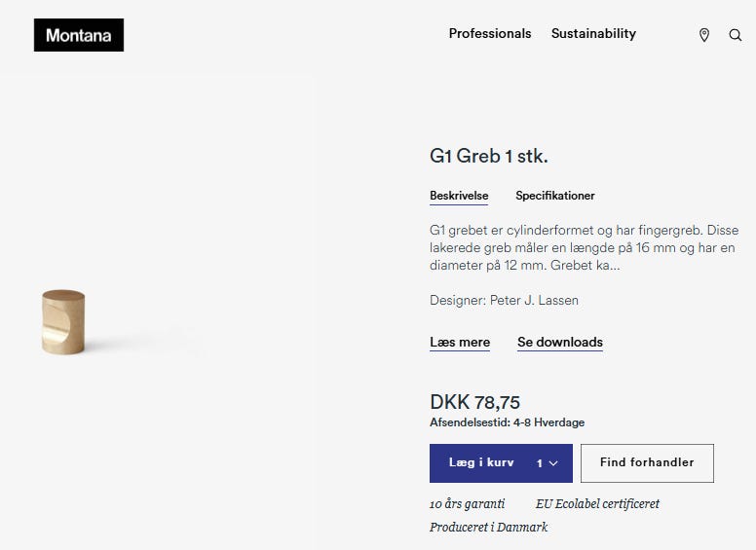Open the store locator pin icon

click(x=704, y=35)
